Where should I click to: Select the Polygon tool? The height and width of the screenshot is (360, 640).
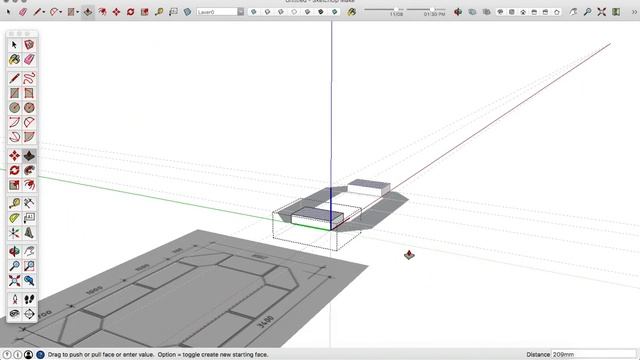point(29,108)
